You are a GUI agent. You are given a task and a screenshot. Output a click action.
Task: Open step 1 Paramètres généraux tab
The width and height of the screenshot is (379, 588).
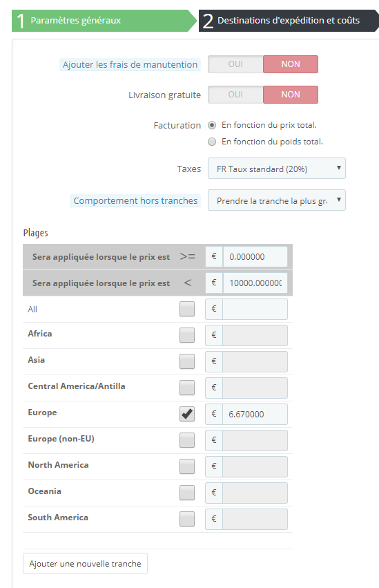click(104, 21)
